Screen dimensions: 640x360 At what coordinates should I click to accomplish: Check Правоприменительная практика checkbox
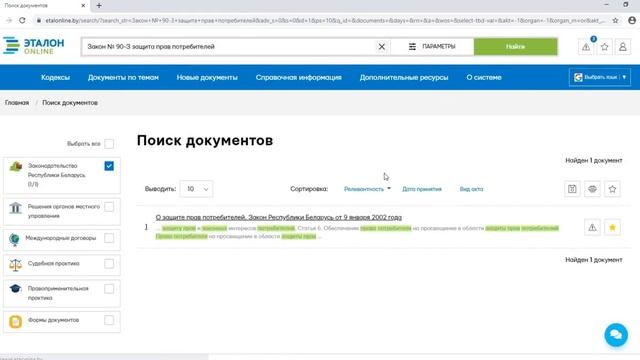point(109,289)
